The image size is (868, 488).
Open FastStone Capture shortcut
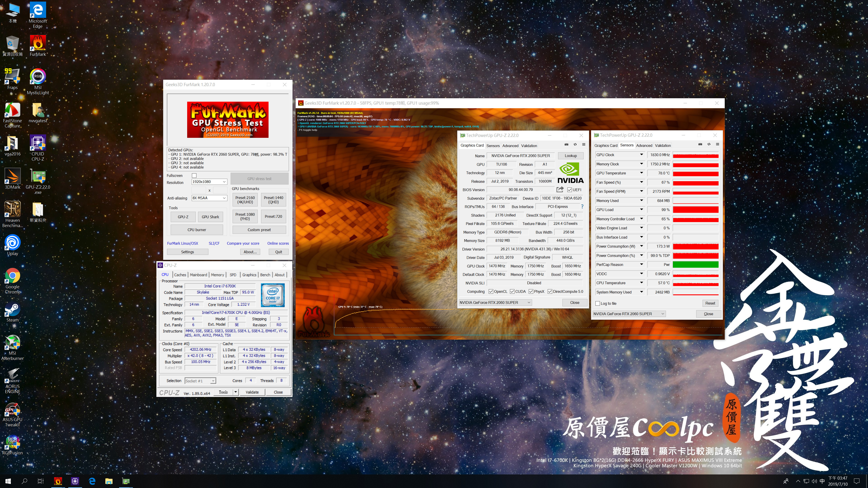[x=12, y=115]
